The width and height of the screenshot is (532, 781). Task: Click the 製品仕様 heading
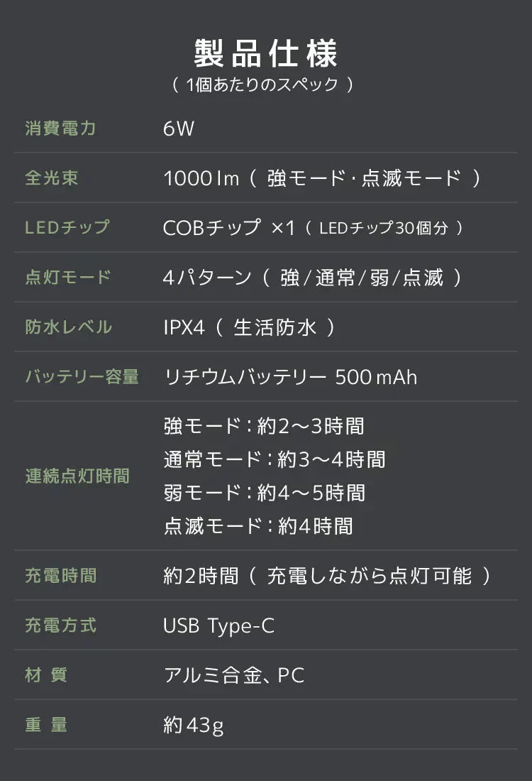coord(266,53)
